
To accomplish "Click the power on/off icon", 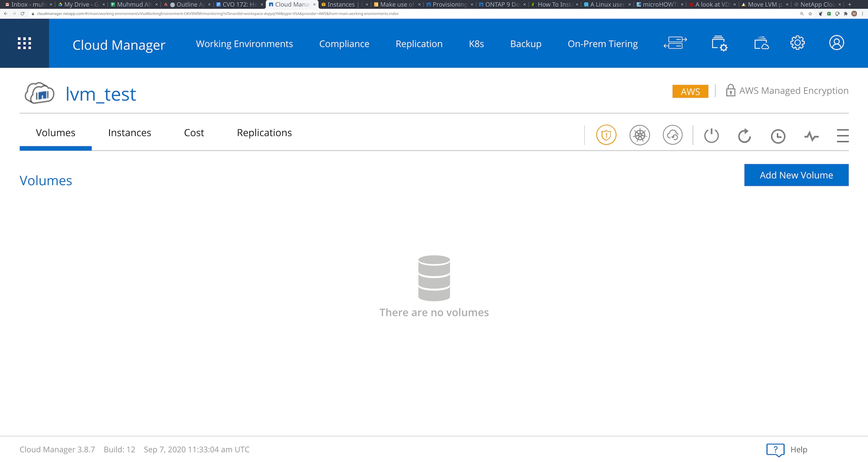I will coord(711,136).
